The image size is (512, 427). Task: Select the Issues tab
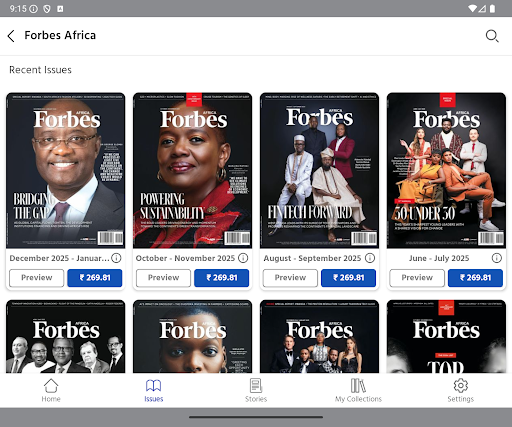coord(154,390)
